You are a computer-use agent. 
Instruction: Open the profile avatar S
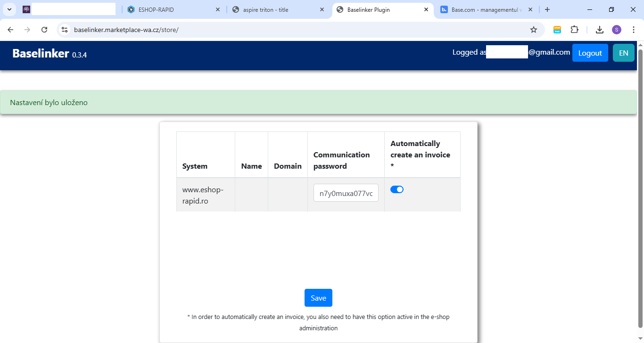[x=617, y=30]
